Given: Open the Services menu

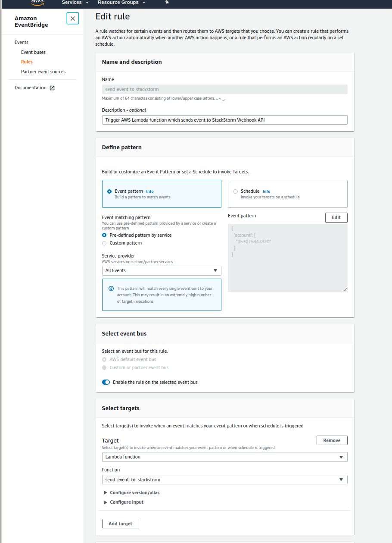Looking at the screenshot, I should [75, 3].
